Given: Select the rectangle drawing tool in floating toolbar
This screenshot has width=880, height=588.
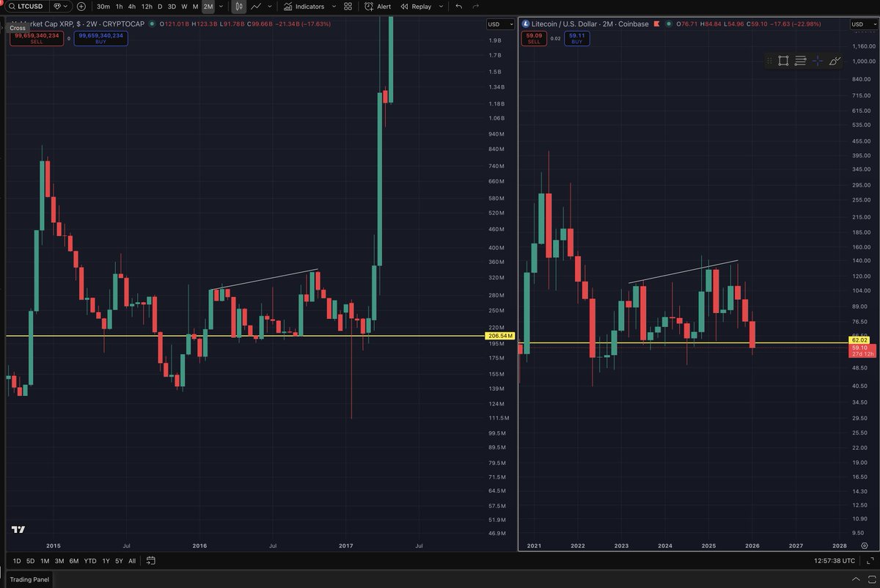Looking at the screenshot, I should point(783,62).
